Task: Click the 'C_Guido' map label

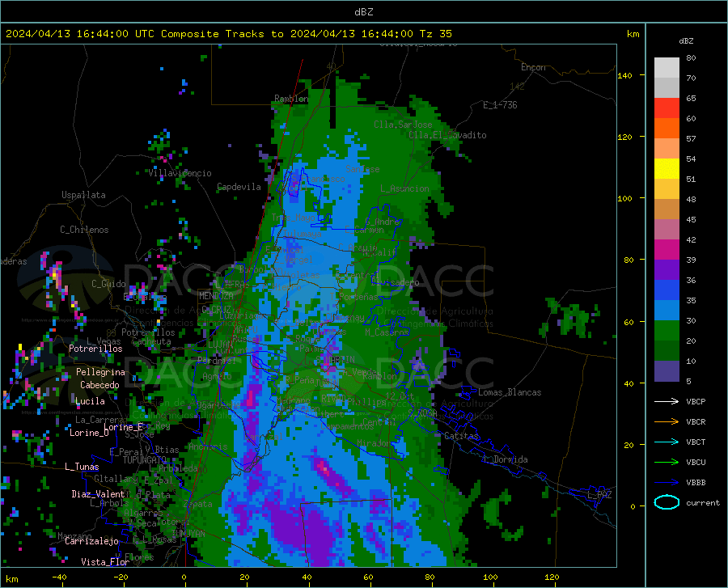Action: (108, 284)
